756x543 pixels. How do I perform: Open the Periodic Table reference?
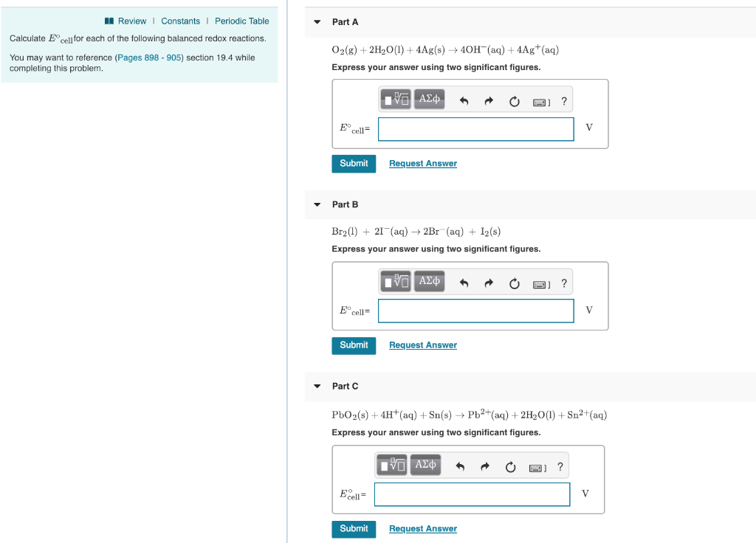point(241,21)
